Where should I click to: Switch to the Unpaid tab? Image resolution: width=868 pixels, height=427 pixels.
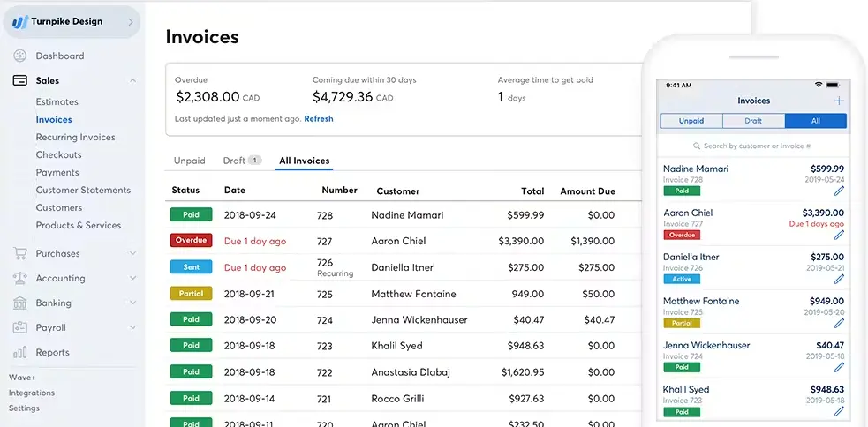tap(189, 161)
